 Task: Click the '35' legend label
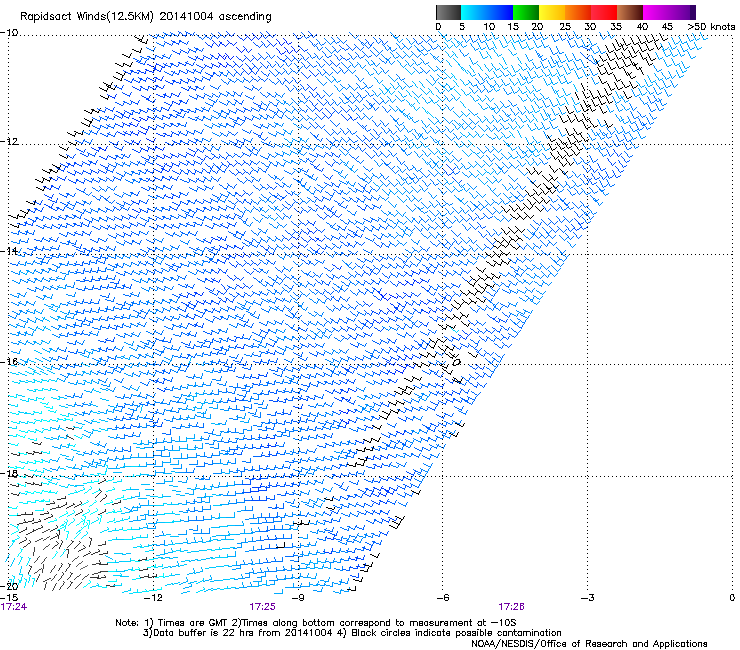coord(616,26)
